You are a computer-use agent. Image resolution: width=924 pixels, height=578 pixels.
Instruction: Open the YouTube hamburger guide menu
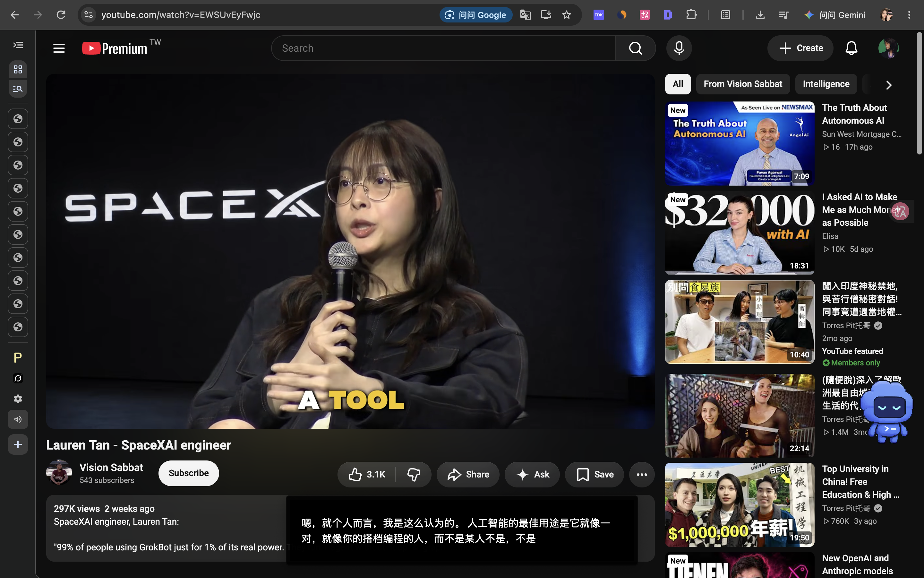click(x=59, y=48)
